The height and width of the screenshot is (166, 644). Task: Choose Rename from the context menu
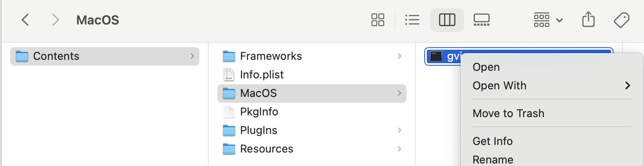tap(493, 160)
